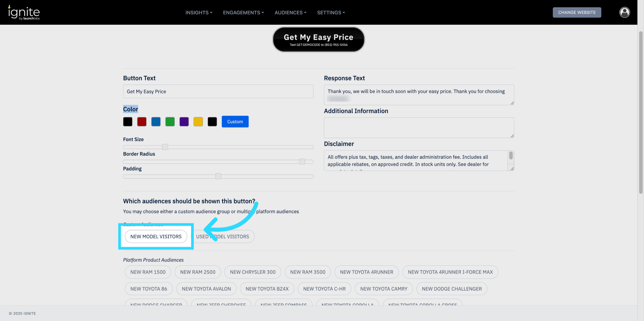Click the resize grip on Additional Information

[x=512, y=136]
